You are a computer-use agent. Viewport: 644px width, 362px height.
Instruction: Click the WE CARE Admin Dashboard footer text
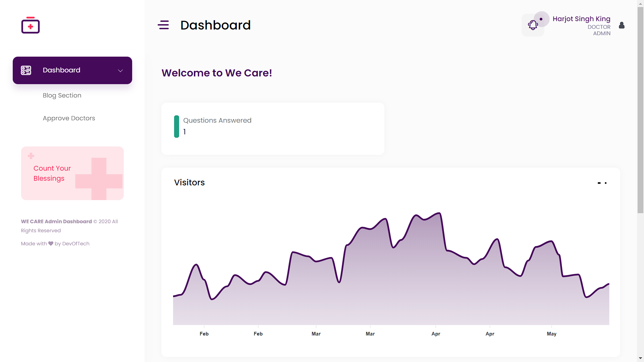coord(56,222)
